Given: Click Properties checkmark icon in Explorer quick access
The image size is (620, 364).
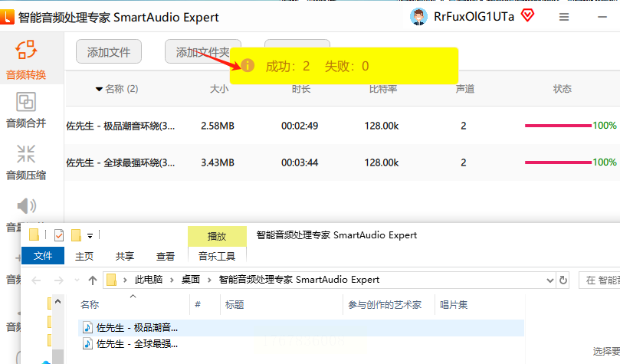Looking at the screenshot, I should pyautogui.click(x=59, y=235).
